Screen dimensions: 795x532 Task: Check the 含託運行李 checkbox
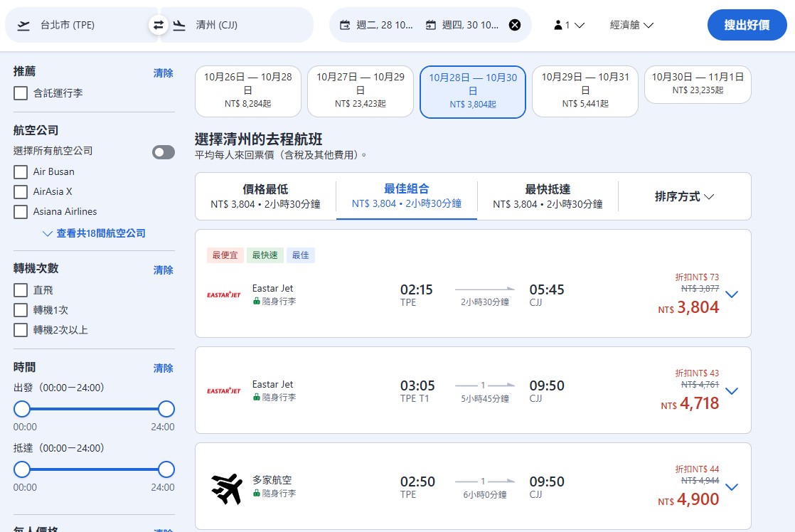[22, 93]
